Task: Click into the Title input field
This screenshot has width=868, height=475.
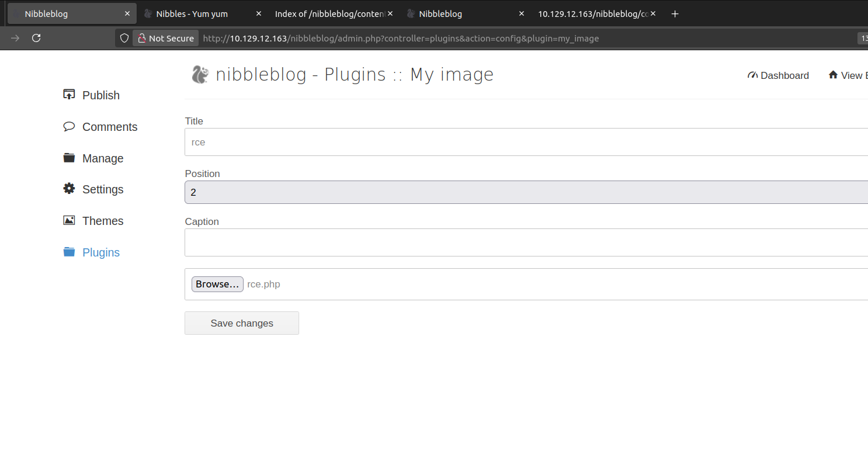Action: point(526,142)
